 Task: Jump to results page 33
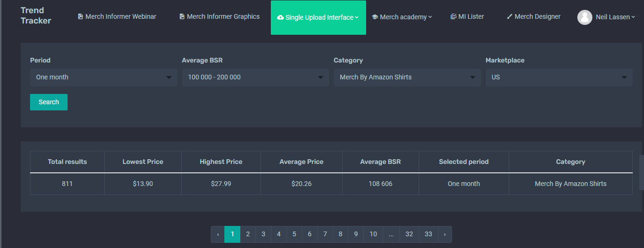coord(429,234)
